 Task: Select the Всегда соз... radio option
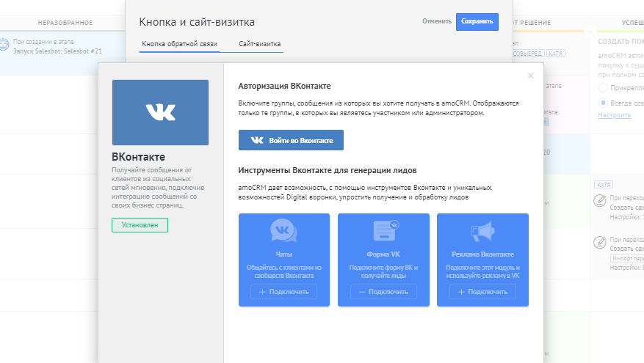pos(604,103)
